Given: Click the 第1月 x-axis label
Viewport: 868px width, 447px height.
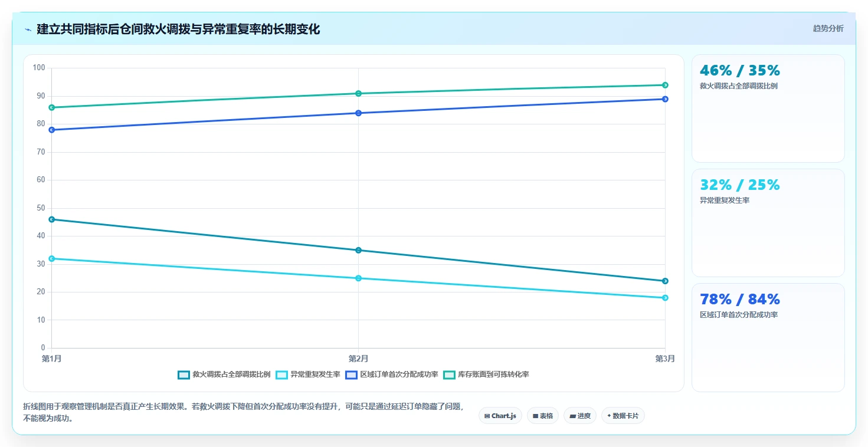Looking at the screenshot, I should [51, 359].
